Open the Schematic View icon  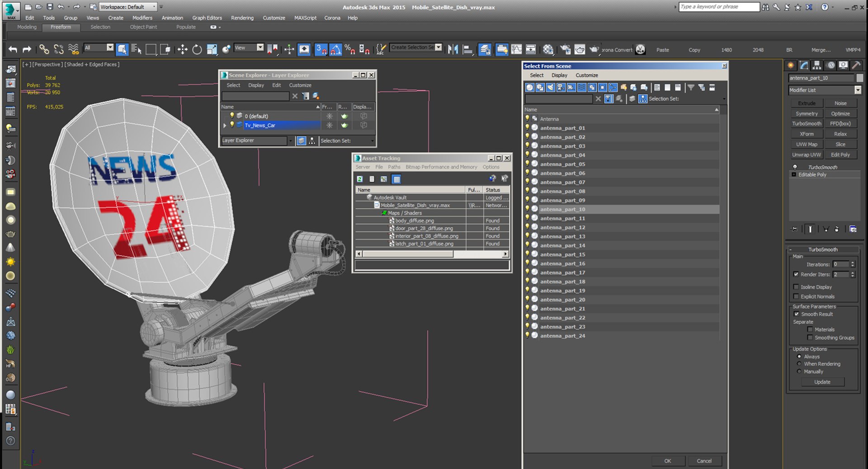pos(531,49)
